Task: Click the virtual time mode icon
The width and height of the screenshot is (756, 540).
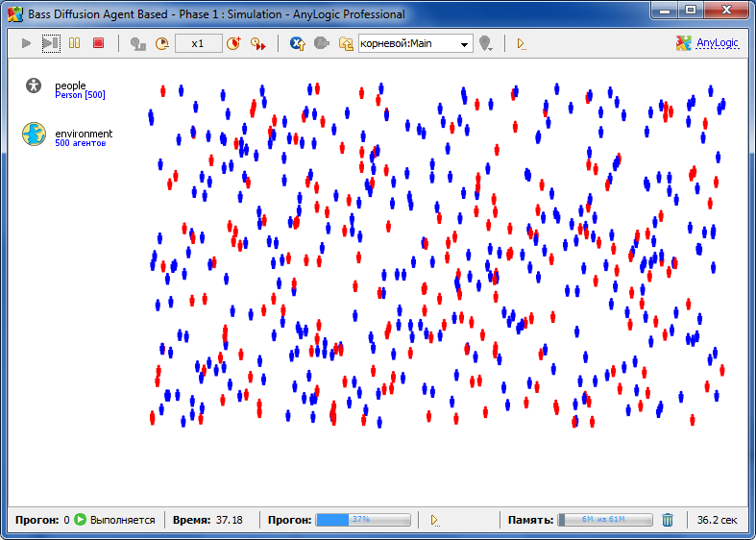Action: (138, 44)
